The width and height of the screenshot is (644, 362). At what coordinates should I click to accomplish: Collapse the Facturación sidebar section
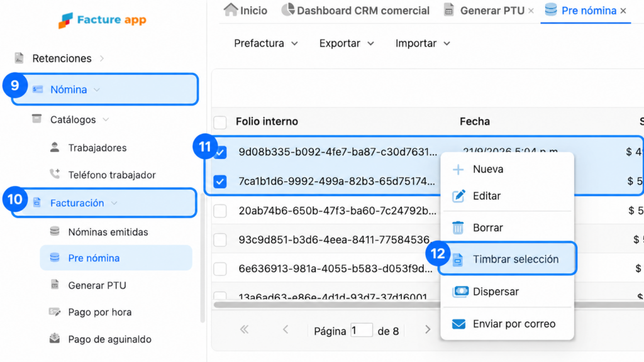tap(114, 203)
